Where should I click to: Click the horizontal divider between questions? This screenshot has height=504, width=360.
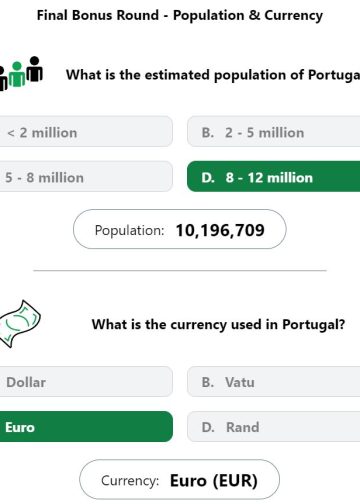tap(180, 271)
